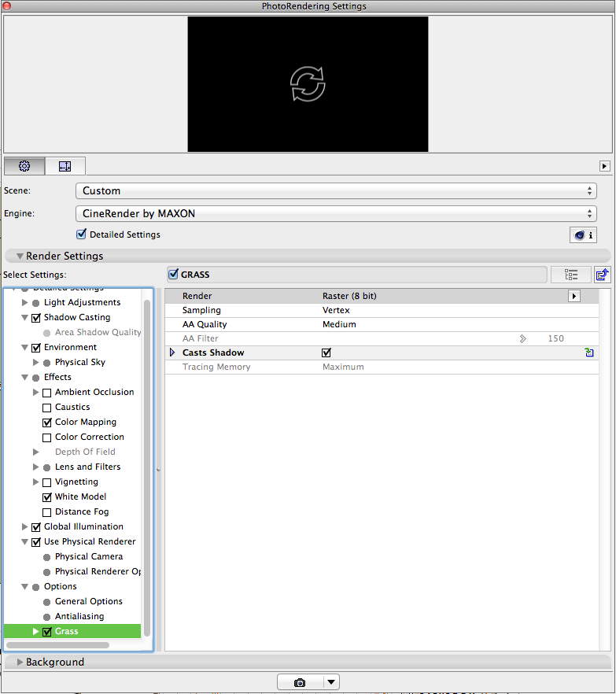Expand the Physical Sky node
The height and width of the screenshot is (694, 616).
(x=36, y=362)
